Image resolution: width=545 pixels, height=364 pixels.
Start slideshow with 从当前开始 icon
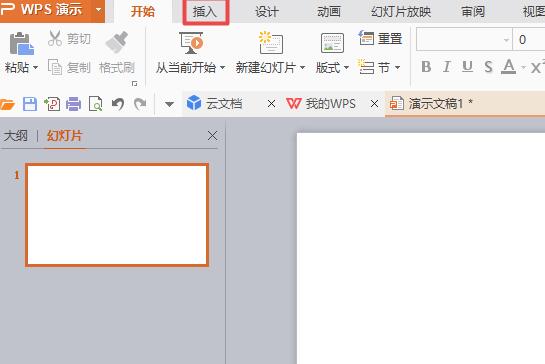coord(191,43)
